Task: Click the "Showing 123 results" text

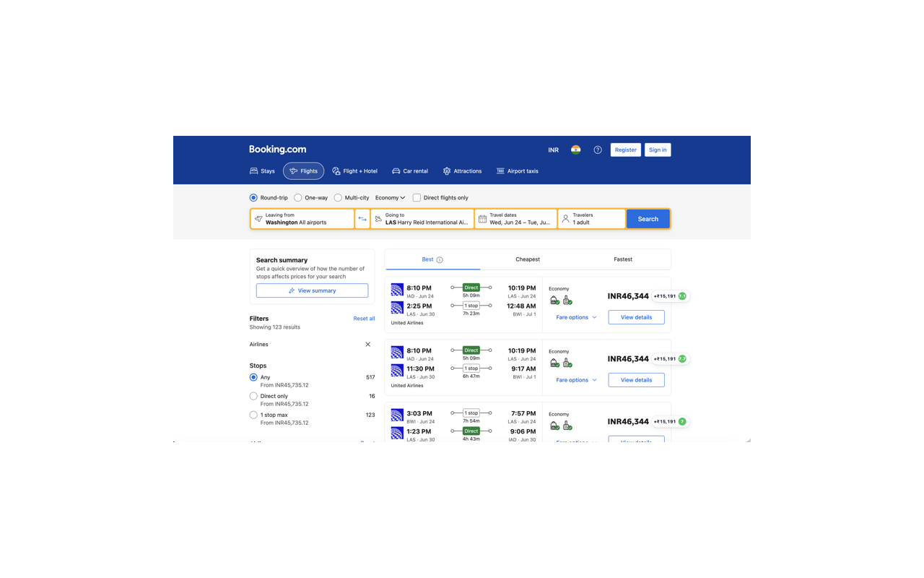Action: click(275, 327)
